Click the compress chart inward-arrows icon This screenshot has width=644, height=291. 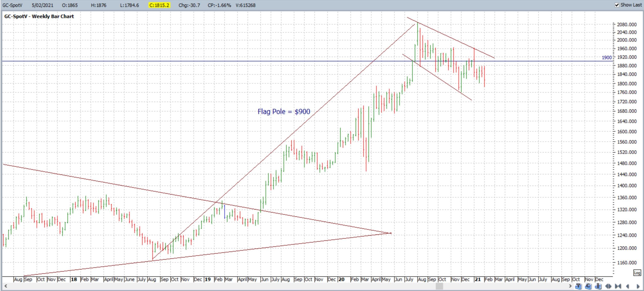[618, 286]
